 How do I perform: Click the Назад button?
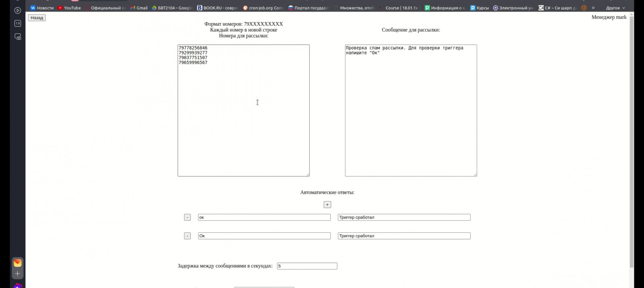point(37,18)
